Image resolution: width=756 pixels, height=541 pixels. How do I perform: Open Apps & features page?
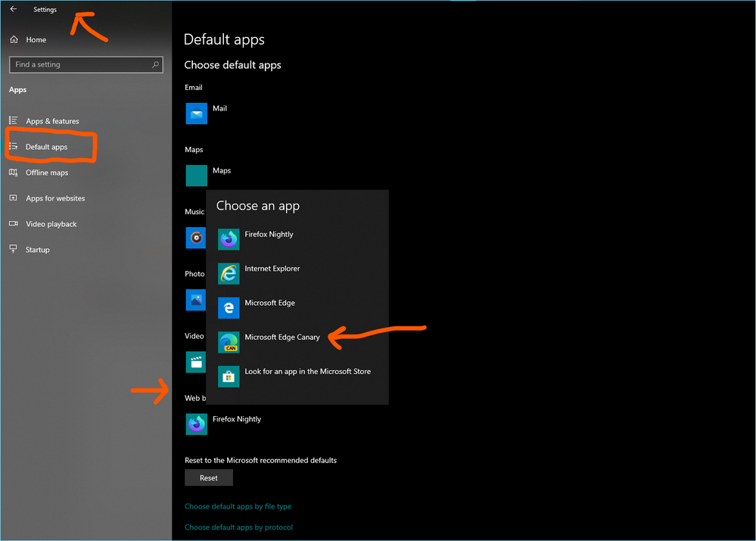tap(52, 121)
